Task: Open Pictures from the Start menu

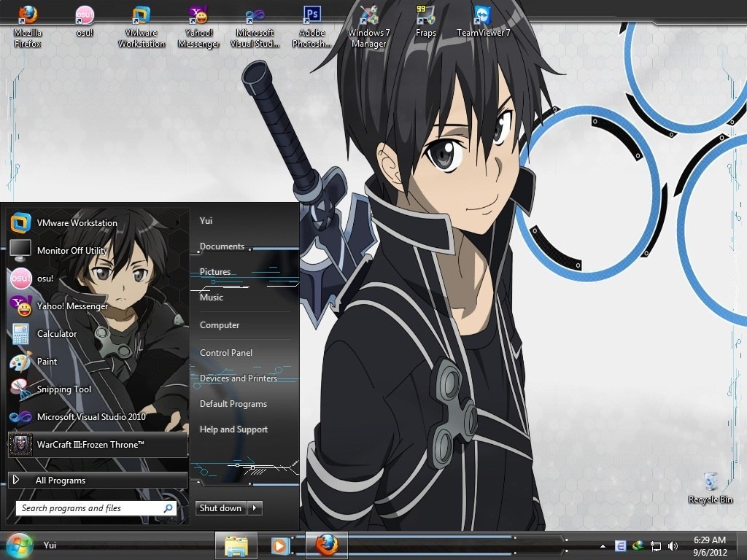Action: pos(215,271)
